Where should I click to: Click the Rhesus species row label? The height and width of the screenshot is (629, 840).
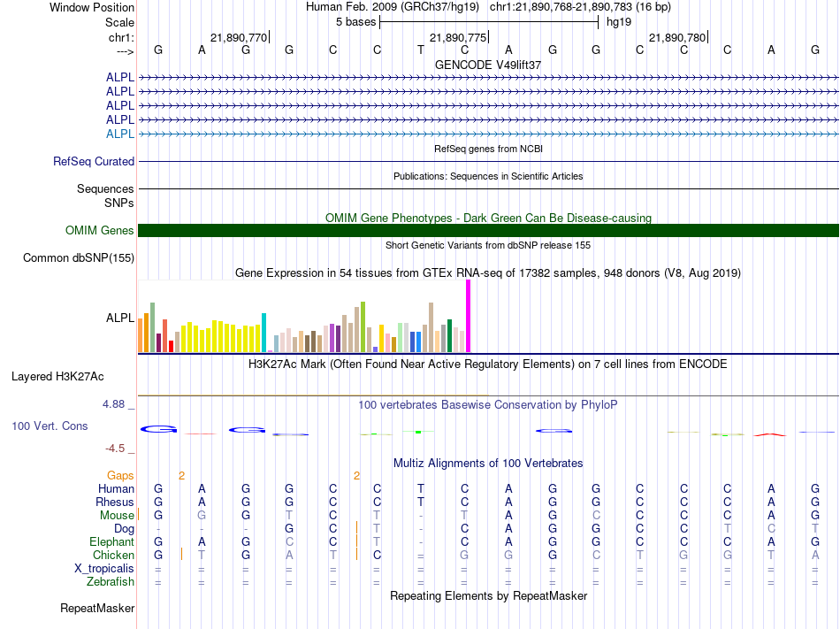click(x=115, y=502)
